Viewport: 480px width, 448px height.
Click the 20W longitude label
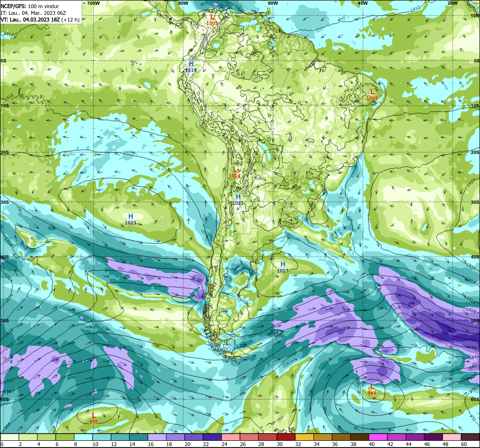[452, 3]
